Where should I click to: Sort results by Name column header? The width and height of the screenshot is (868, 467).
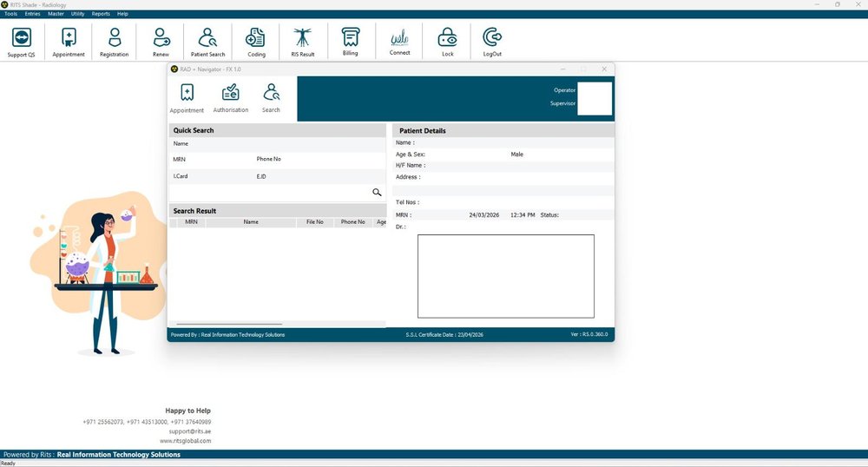coord(251,222)
